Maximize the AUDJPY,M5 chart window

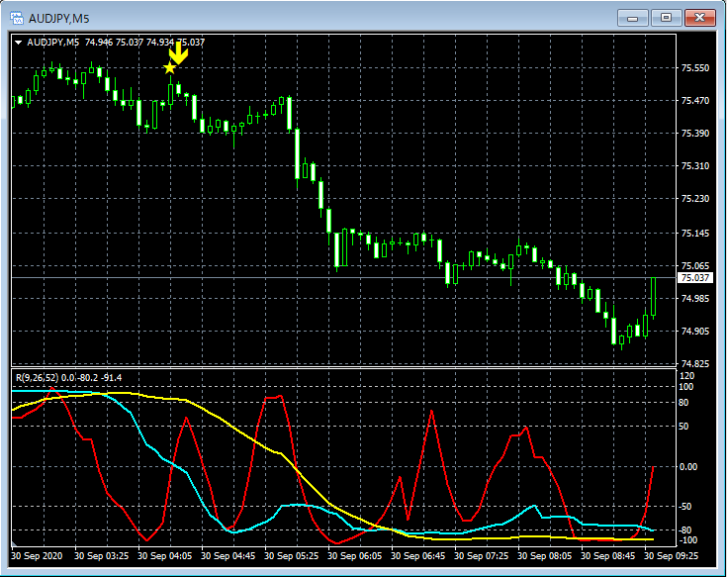666,18
